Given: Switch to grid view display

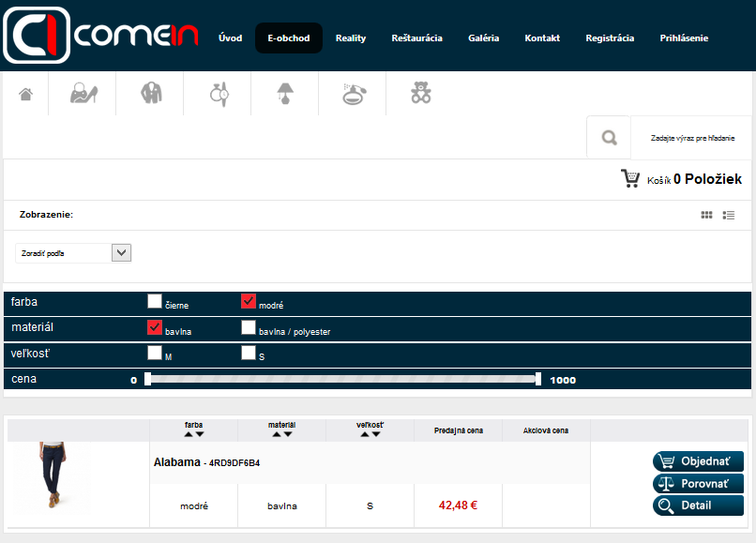Looking at the screenshot, I should 706,215.
